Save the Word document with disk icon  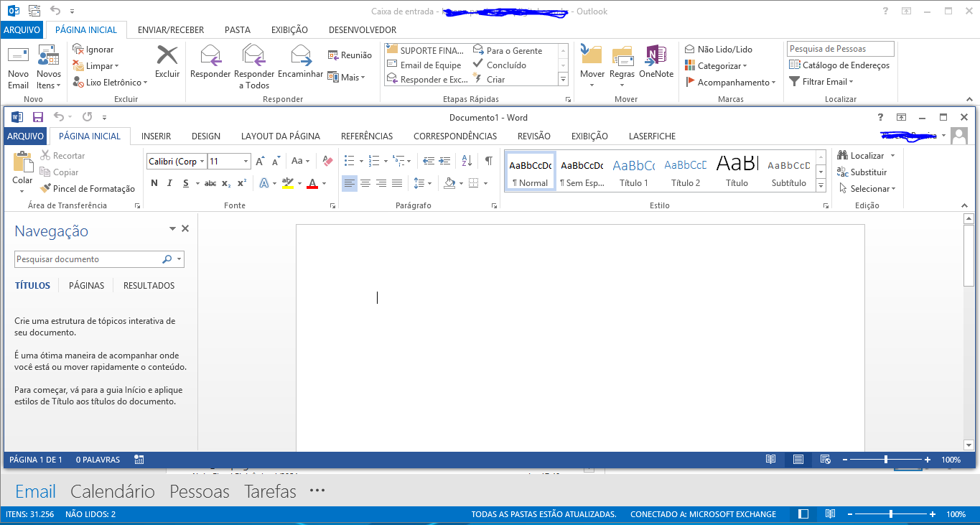pos(37,117)
